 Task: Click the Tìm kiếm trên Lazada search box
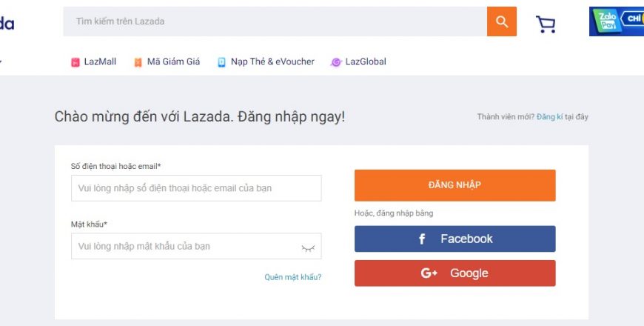[275, 21]
